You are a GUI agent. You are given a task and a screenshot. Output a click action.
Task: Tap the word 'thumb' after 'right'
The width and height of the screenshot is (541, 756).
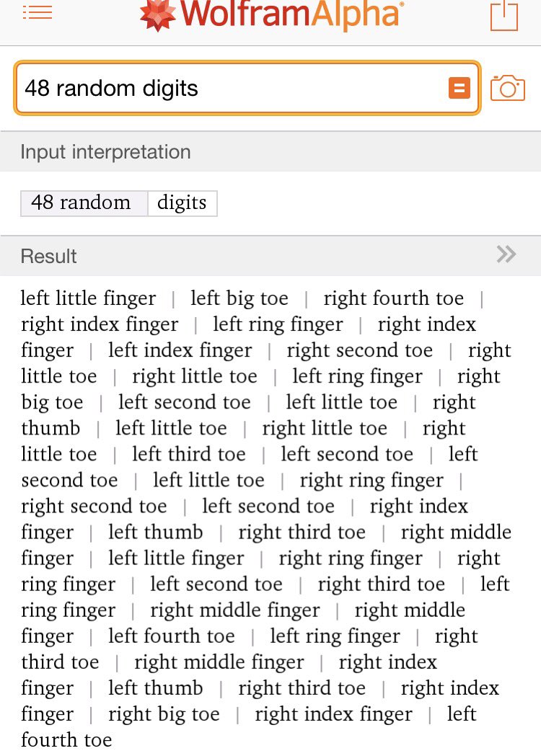tap(50, 428)
